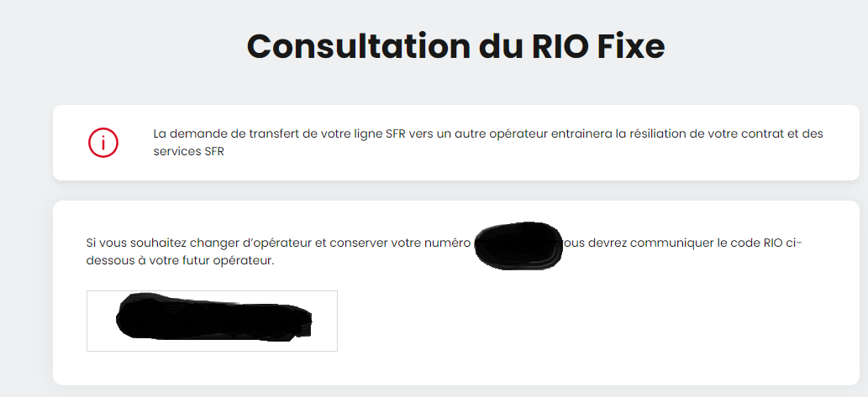
Task: Click the "Si vous souhaitez changer d'opérateur" text
Action: tap(193, 243)
